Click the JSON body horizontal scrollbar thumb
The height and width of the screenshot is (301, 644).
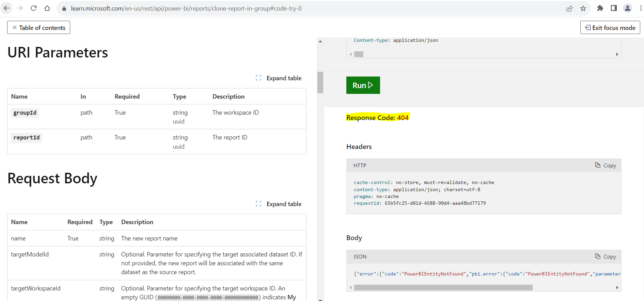tap(443, 288)
